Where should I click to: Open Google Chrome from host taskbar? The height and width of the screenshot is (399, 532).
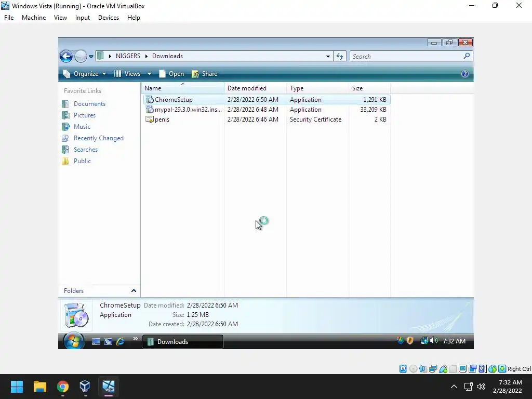(x=62, y=387)
